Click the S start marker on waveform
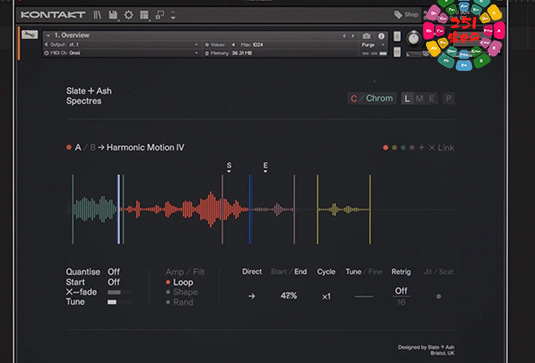The width and height of the screenshot is (535, 363). (x=229, y=166)
